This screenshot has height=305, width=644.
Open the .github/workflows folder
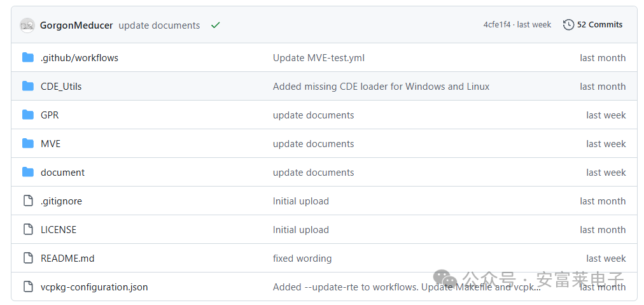pyautogui.click(x=80, y=58)
